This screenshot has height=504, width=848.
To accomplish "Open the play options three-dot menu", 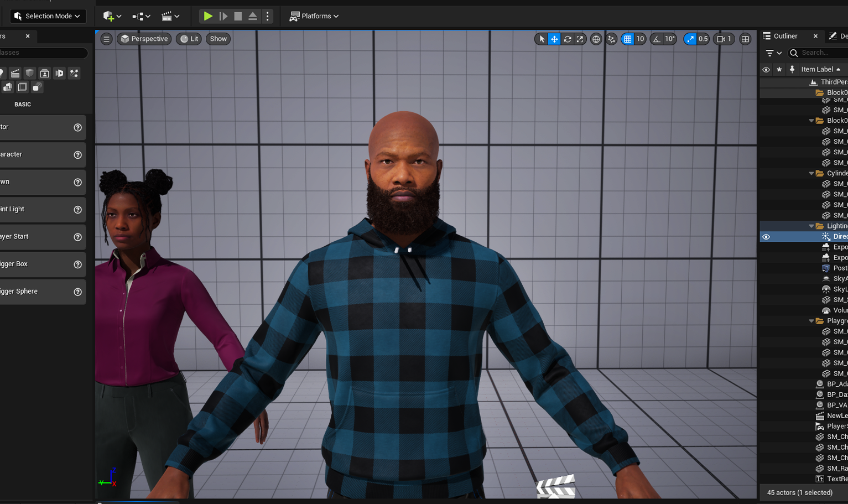I will tap(268, 16).
